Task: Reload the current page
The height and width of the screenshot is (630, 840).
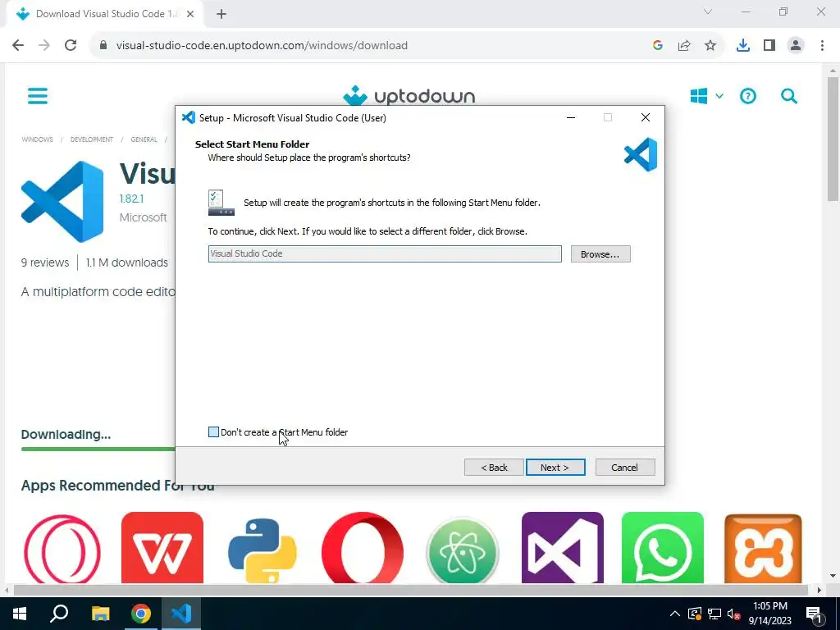Action: [71, 46]
